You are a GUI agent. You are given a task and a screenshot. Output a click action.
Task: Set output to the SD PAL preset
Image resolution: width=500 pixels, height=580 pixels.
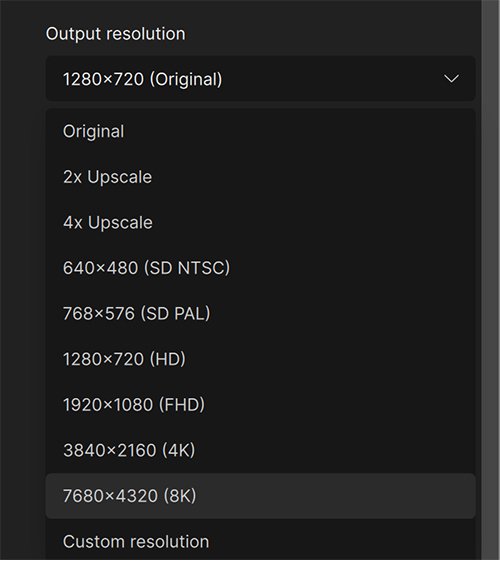(260, 313)
